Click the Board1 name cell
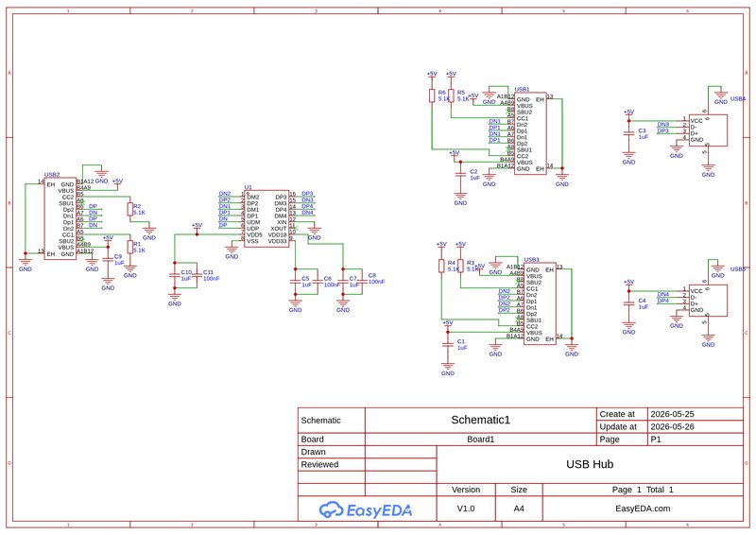Image resolution: width=756 pixels, height=535 pixels. 481,440
